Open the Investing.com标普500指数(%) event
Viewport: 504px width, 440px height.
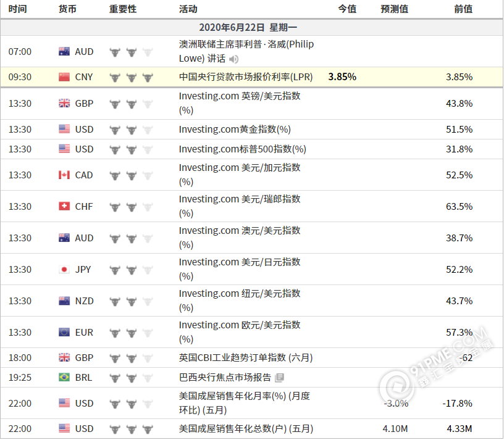coord(243,149)
